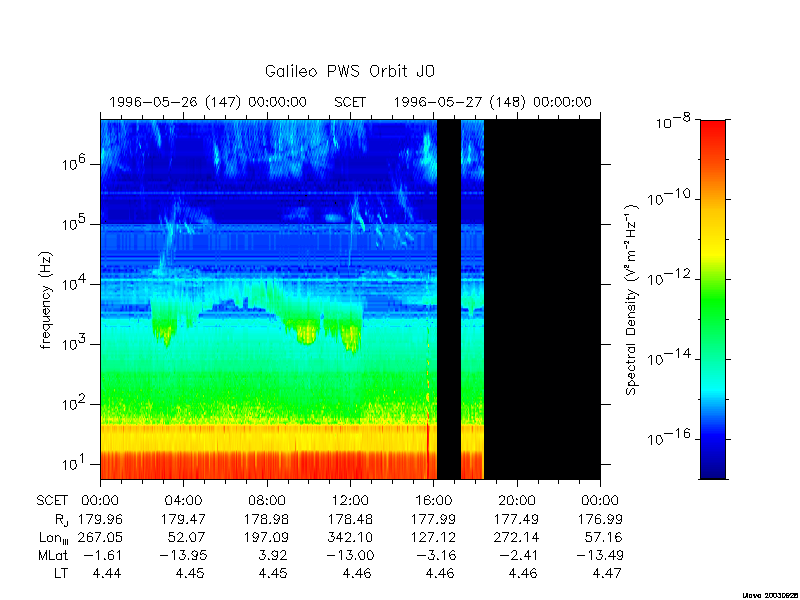The image size is (800, 600).
Task: Click the 16:00 time axis label
Action: pos(433,501)
